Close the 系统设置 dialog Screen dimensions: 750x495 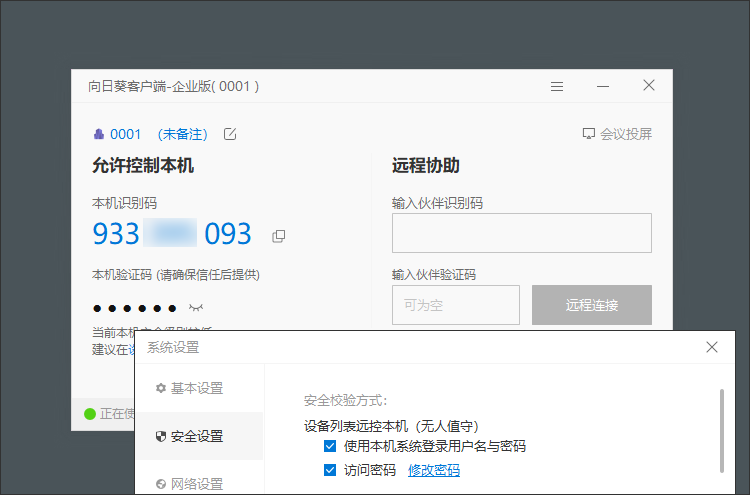point(712,347)
